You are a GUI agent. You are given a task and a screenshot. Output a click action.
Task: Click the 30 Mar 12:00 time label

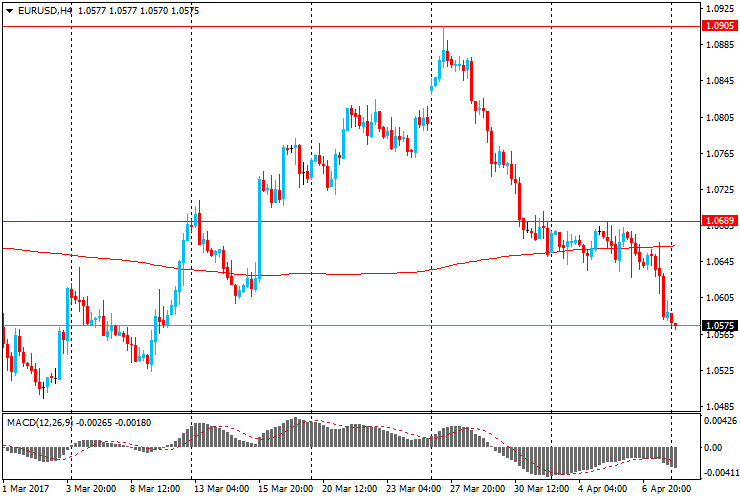point(541,489)
